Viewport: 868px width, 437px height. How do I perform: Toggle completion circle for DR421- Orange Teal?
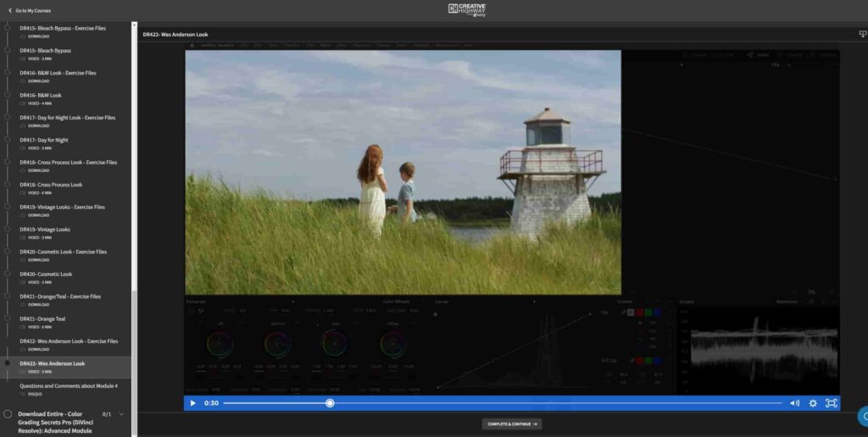click(x=8, y=318)
